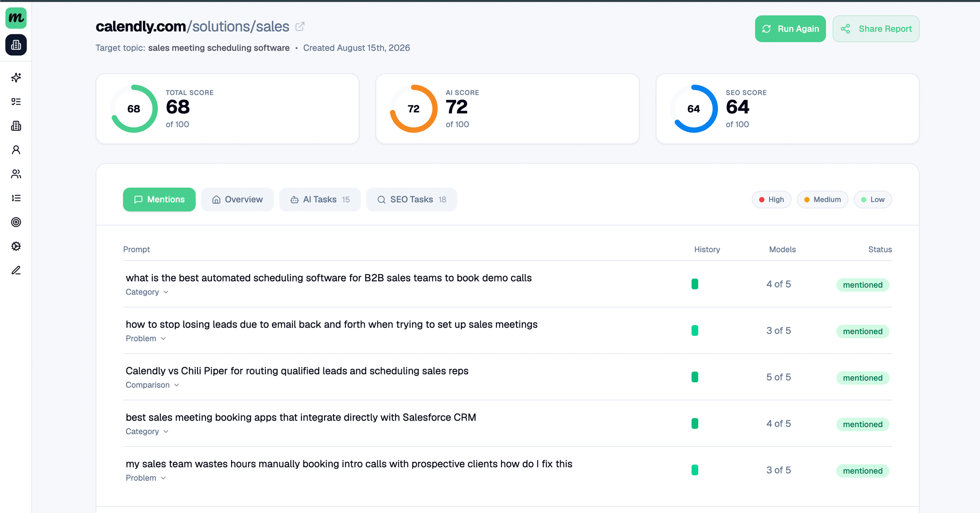Viewport: 980px width, 513px height.
Task: Click the AI Score orange ring gauge
Action: (414, 109)
